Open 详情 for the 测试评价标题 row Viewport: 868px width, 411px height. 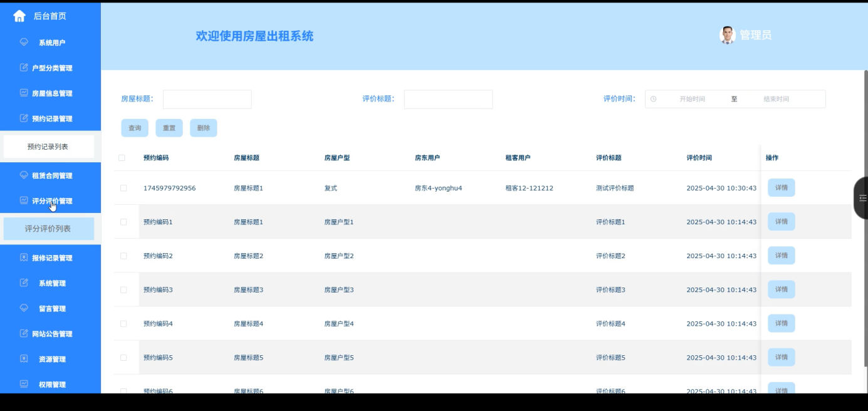782,187
